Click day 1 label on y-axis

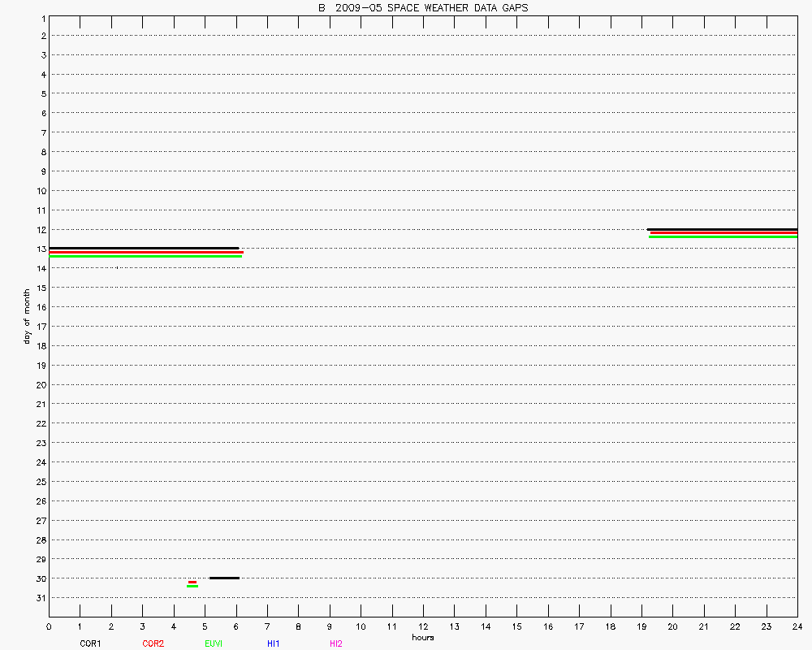point(41,17)
